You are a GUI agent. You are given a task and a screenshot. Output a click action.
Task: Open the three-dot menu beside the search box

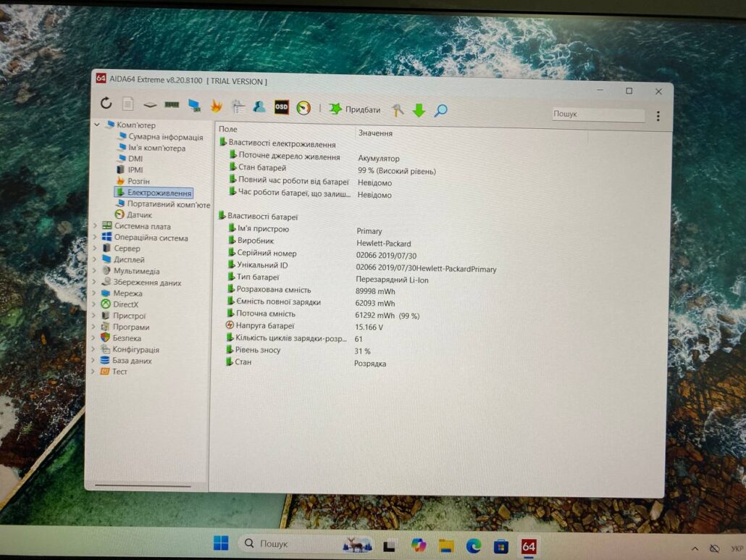click(658, 116)
